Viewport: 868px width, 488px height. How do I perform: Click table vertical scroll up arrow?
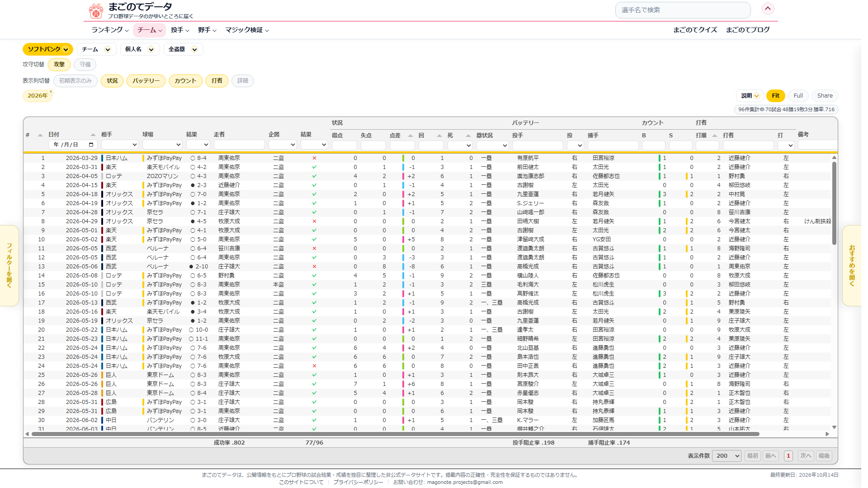[x=834, y=158]
